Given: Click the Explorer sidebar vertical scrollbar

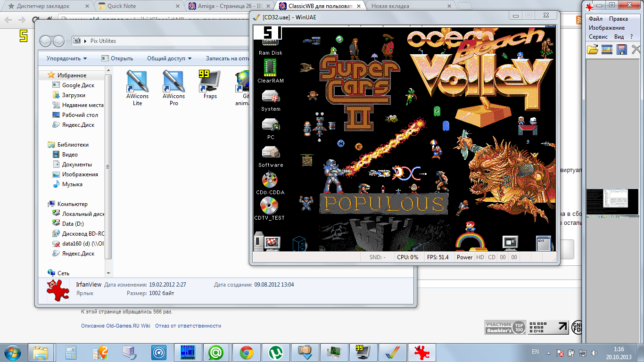Looking at the screenshot, I should (108, 167).
